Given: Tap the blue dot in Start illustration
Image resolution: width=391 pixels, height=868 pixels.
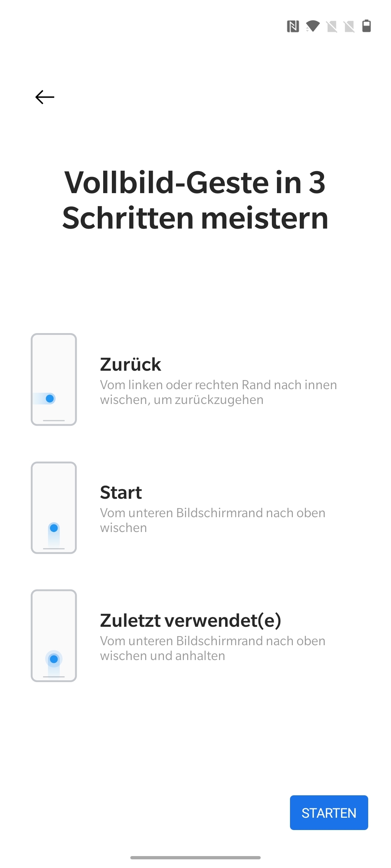Looking at the screenshot, I should point(54,528).
